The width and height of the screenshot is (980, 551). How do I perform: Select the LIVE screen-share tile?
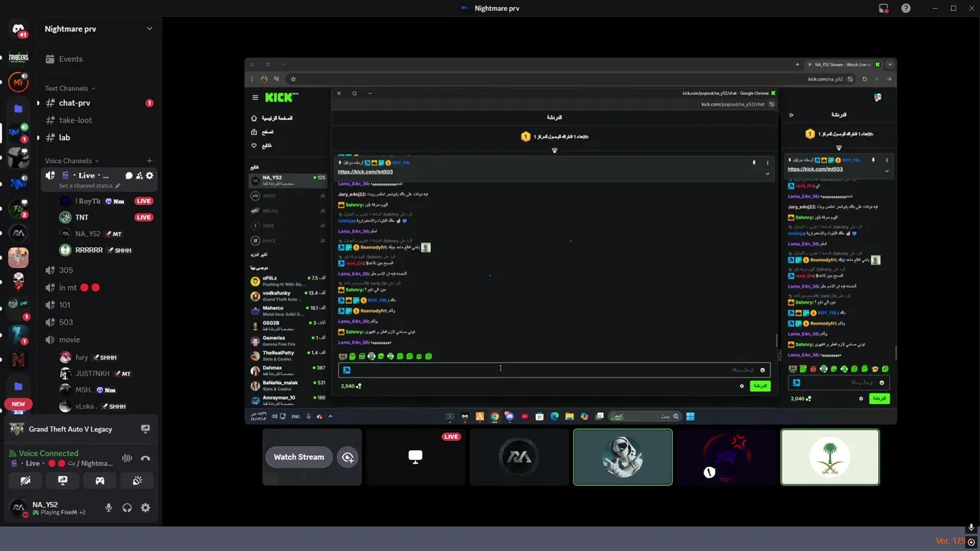coord(415,457)
